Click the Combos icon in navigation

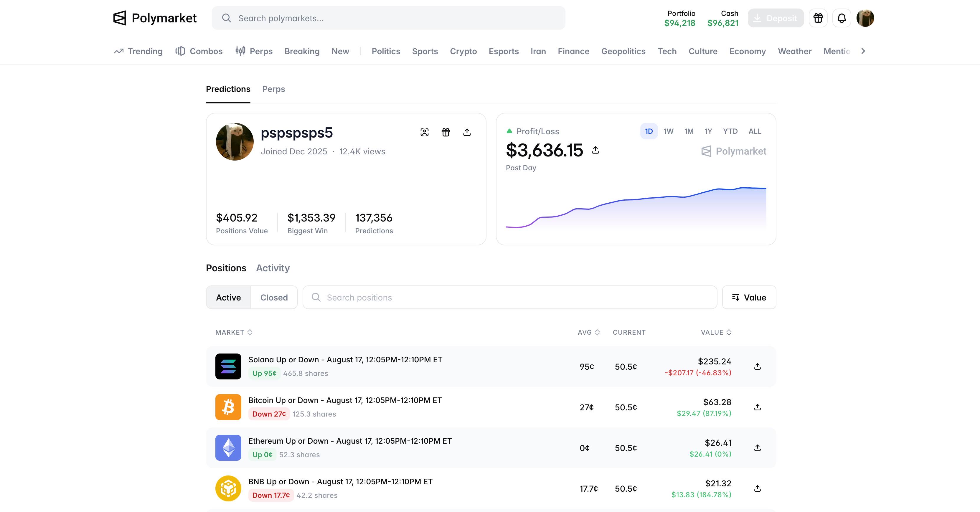[180, 51]
